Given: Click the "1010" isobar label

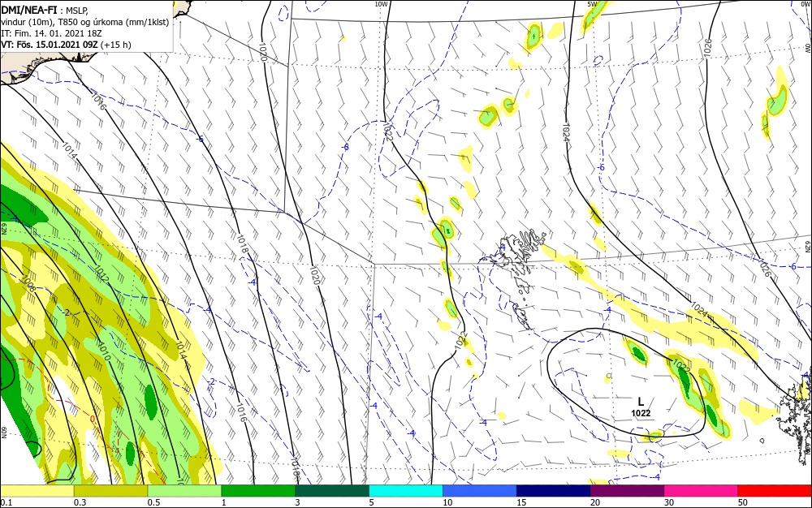Looking at the screenshot, I should 104,351.
